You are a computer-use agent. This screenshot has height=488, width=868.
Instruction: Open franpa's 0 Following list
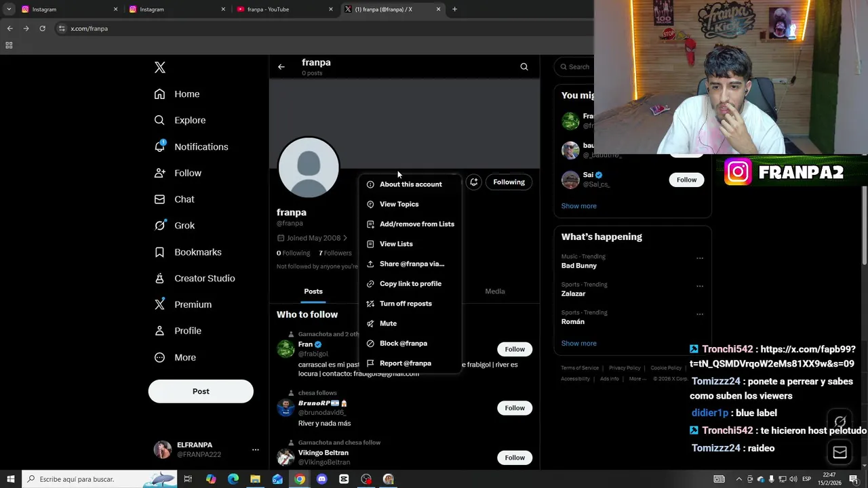click(293, 253)
